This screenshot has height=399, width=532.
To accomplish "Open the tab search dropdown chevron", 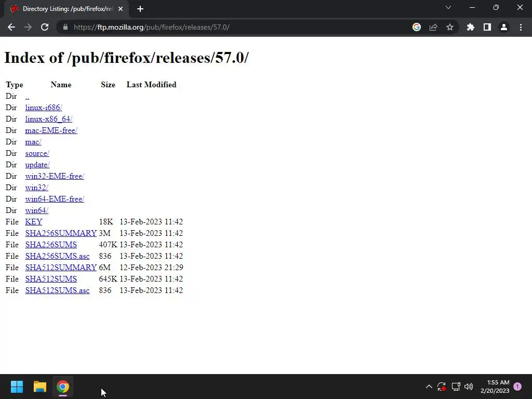I will [x=448, y=7].
